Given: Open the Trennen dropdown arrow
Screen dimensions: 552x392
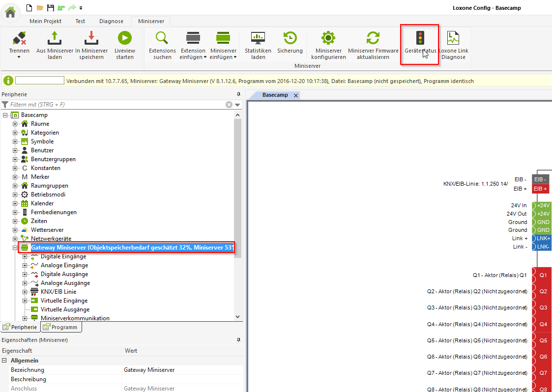Looking at the screenshot, I should point(19,57).
